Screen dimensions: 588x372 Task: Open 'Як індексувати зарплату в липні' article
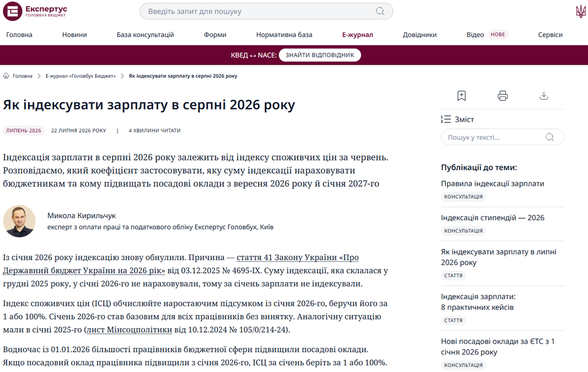pos(499,257)
